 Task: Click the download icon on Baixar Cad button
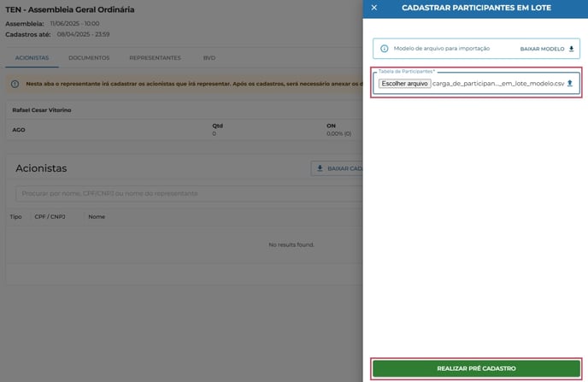(x=320, y=168)
